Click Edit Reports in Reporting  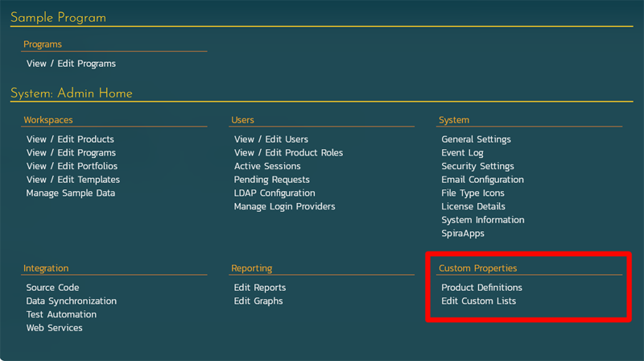click(x=259, y=288)
